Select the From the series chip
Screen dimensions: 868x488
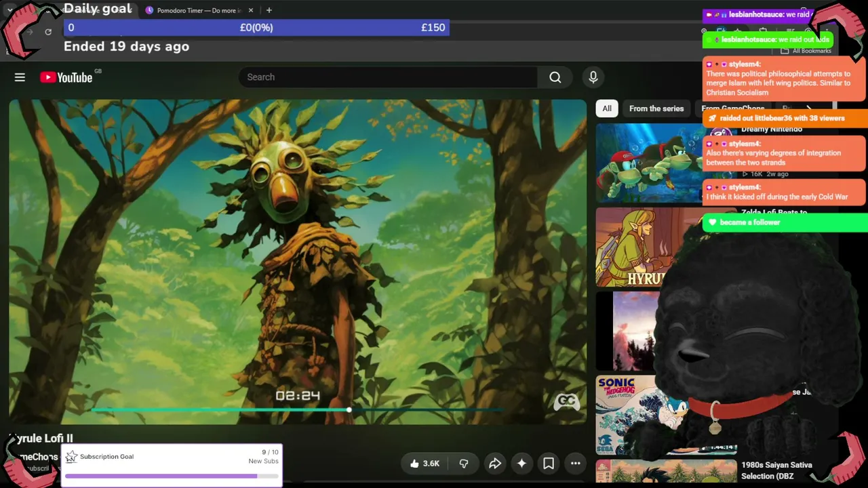coord(656,108)
